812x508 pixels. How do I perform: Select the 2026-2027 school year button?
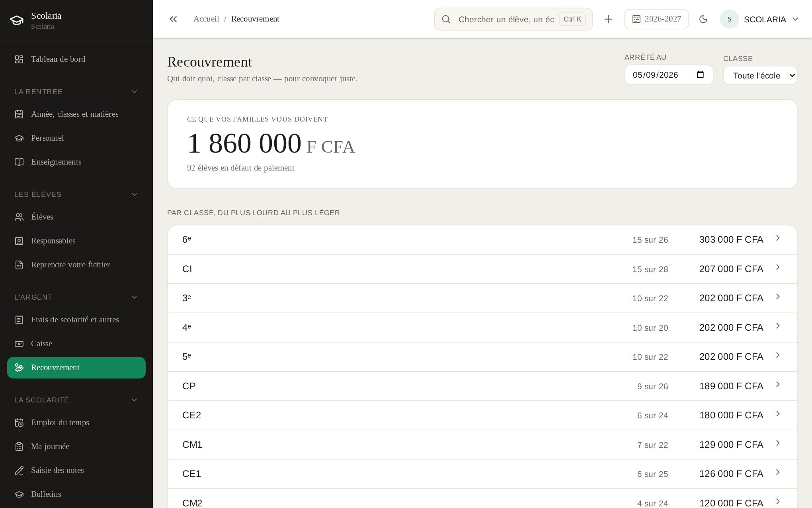point(656,19)
